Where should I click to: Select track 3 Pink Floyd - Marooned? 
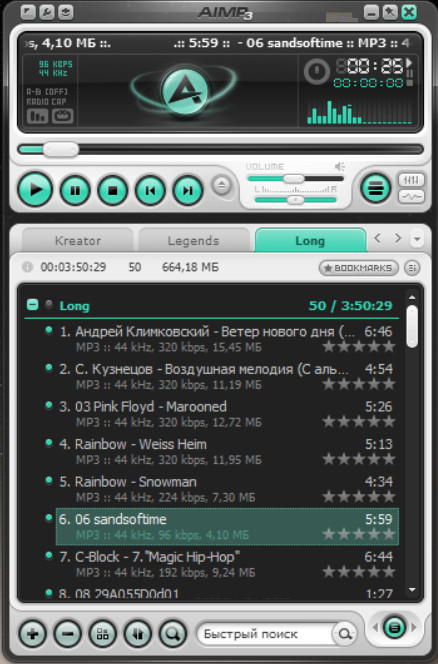[x=227, y=414]
